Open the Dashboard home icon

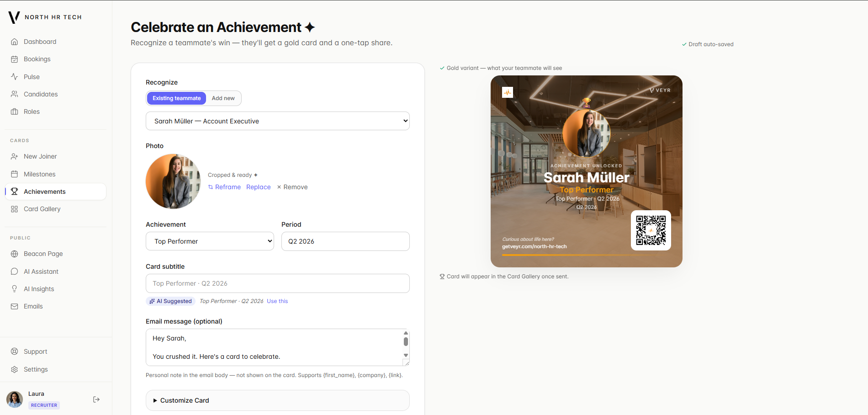[x=15, y=42]
